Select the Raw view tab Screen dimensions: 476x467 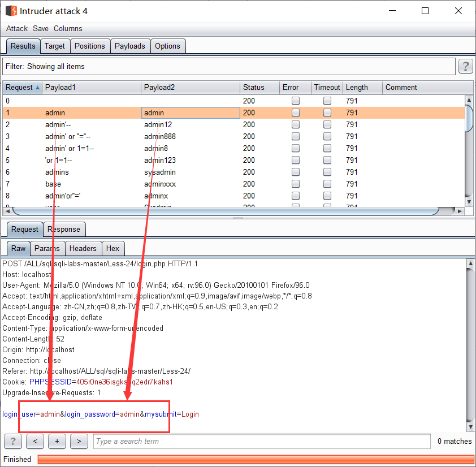tap(18, 248)
